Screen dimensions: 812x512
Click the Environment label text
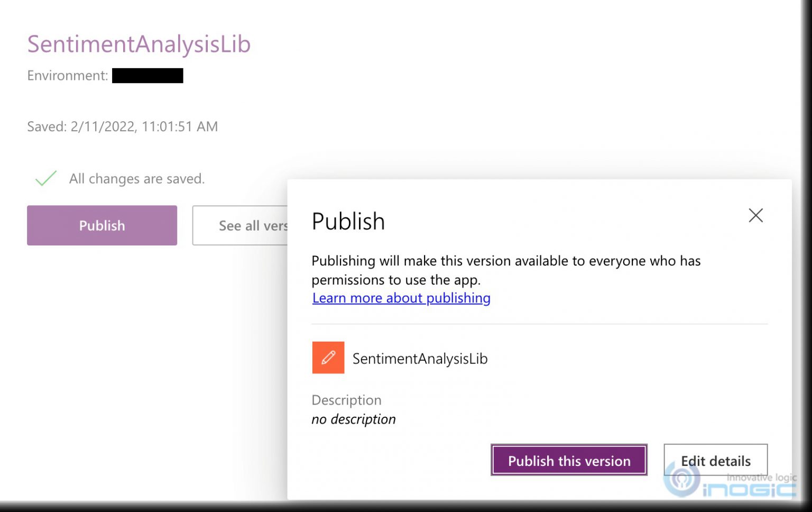coord(68,76)
